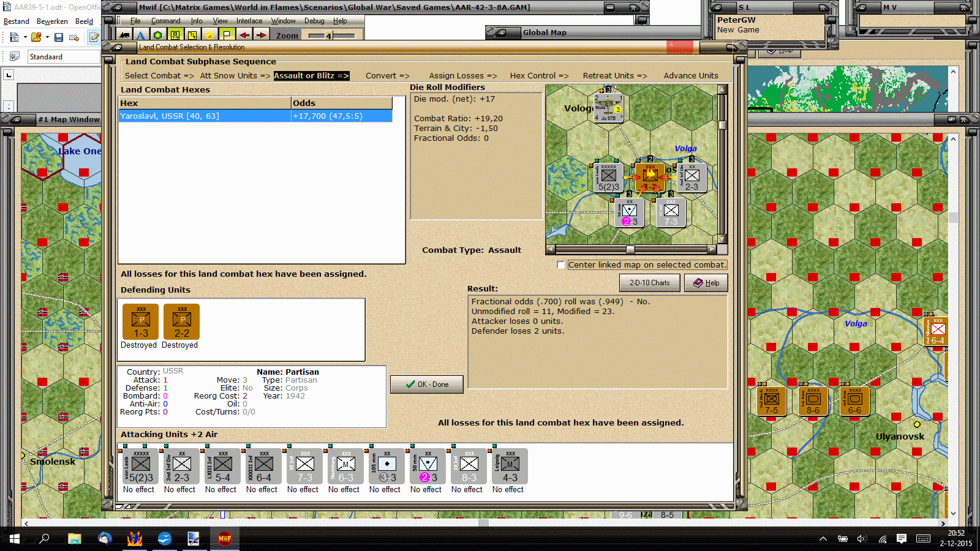Click the red left arrow toolbar icon

(244, 35)
